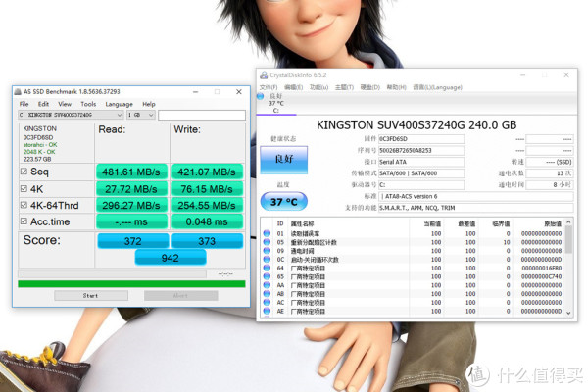
Task: Click status circle for attribute AB
Action: tap(267, 294)
